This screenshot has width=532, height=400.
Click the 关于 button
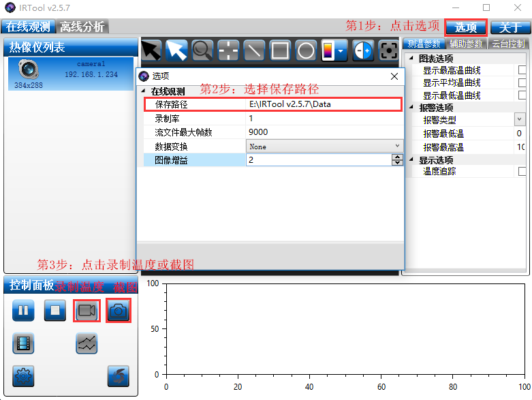click(x=510, y=27)
